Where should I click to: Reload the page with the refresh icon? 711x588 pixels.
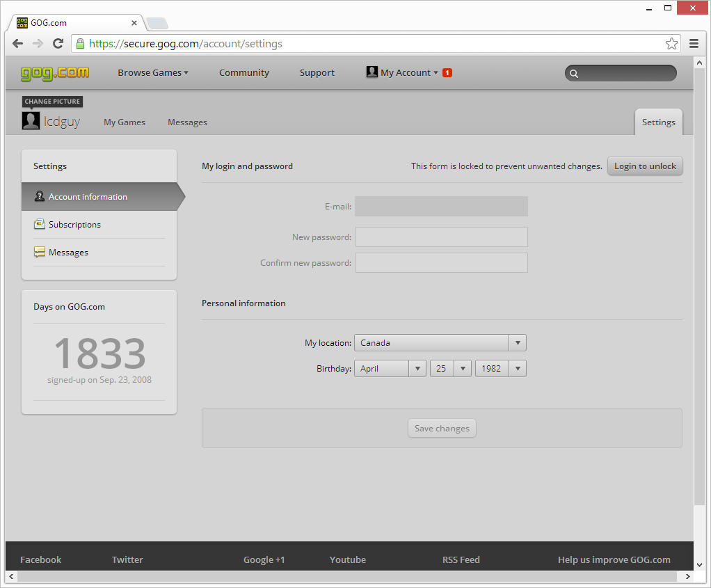[58, 44]
